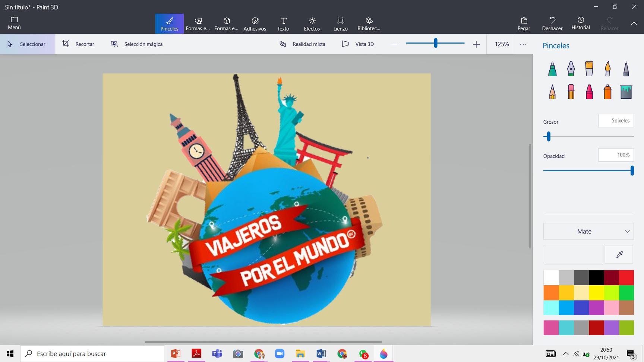Open the Menú folder button
The height and width of the screenshot is (362, 644).
click(14, 23)
